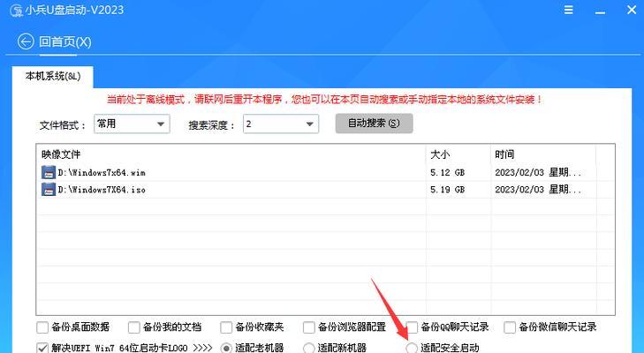Viewport: 644px width, 353px height.
Task: Go back via 回首页(X) link
Action: tap(64, 41)
